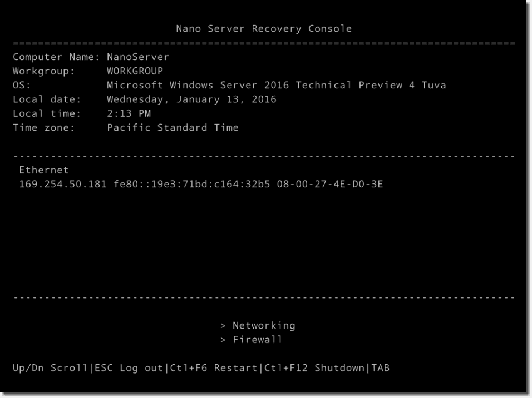Screen dimensions: 532x398
Task: Click the TAB hint in footer
Action: coord(380,367)
